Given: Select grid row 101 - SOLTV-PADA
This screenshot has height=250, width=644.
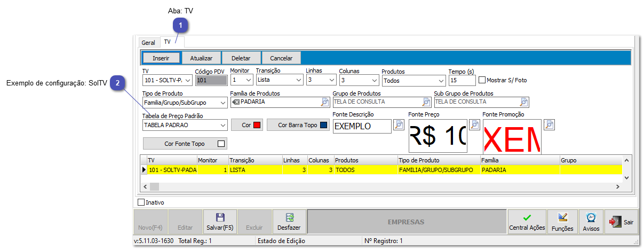Looking at the screenshot, I should [x=381, y=170].
